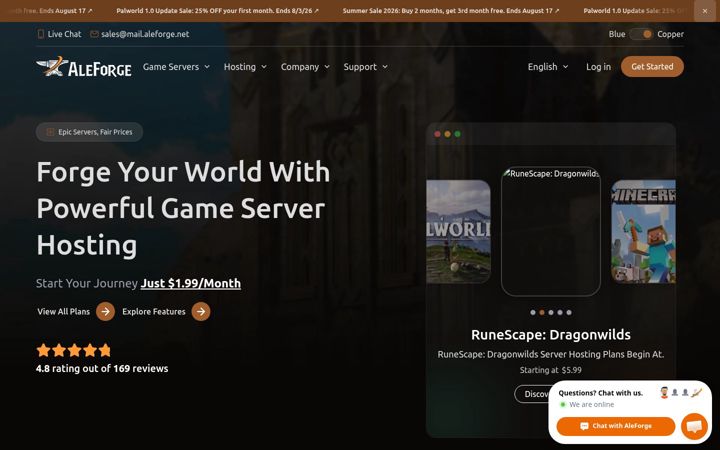The width and height of the screenshot is (720, 450).
Task: Click chat agent avatars in widget
Action: [x=681, y=393]
